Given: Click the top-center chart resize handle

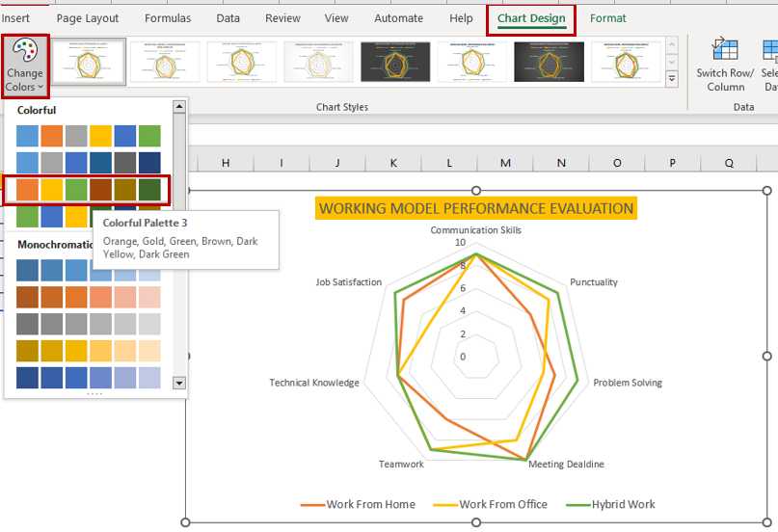Looking at the screenshot, I should 476,191.
